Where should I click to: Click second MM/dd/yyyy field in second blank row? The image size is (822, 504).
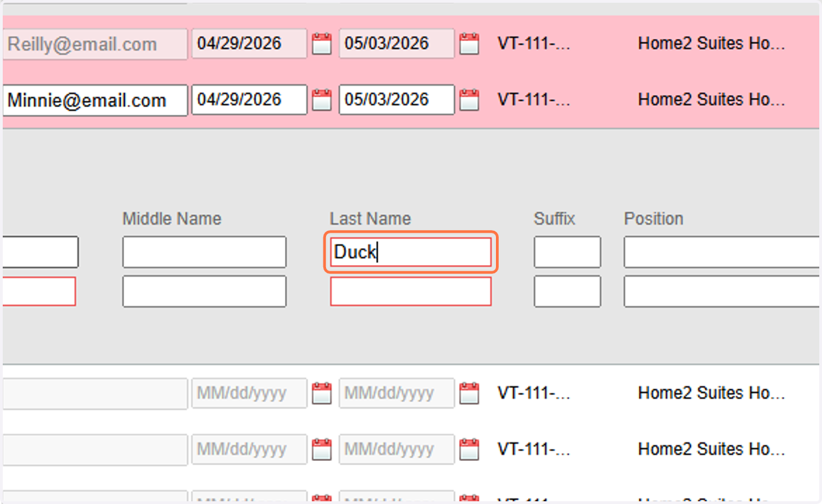[x=397, y=449]
